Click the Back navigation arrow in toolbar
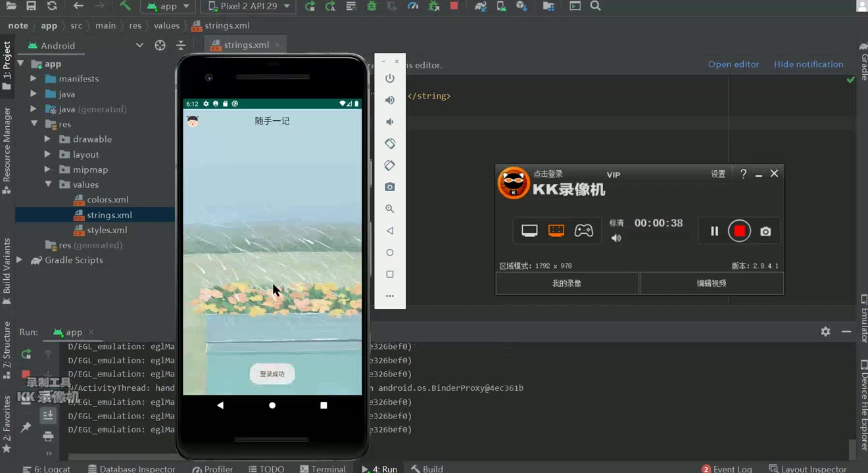868x473 pixels. pos(78,6)
